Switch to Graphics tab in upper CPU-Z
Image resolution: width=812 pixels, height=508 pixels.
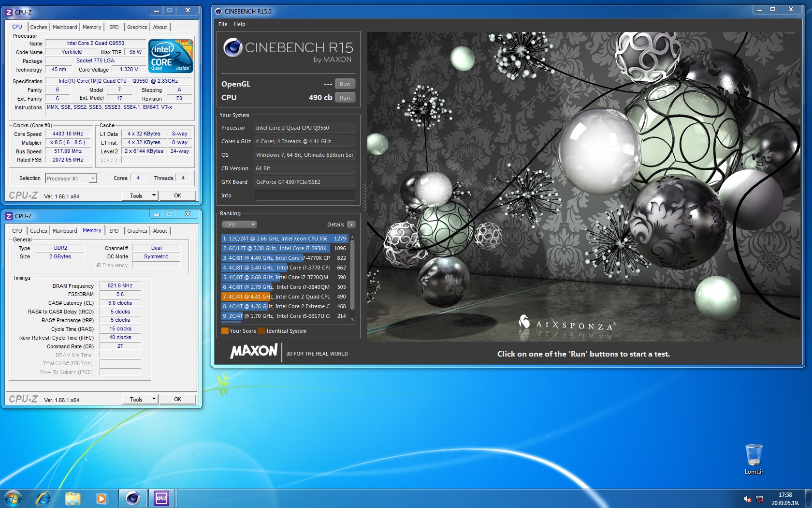click(x=137, y=27)
